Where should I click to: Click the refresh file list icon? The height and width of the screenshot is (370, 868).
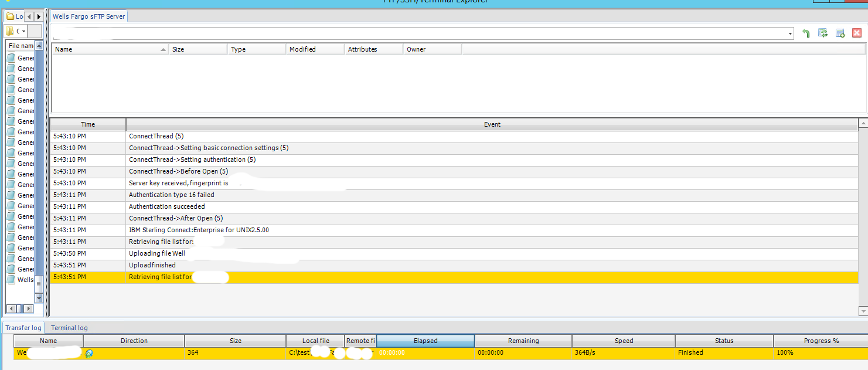coord(823,33)
